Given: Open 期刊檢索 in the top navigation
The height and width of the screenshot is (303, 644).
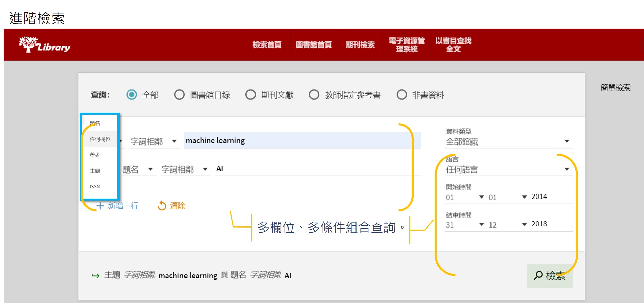Looking at the screenshot, I should [360, 45].
